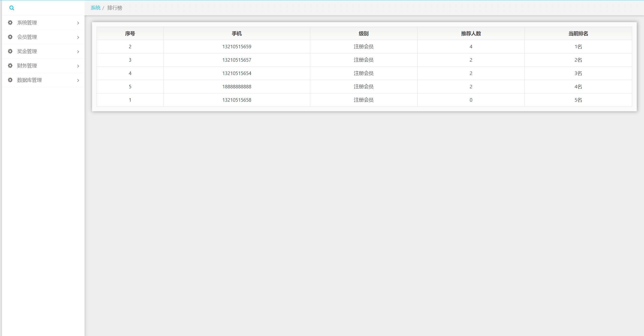644x336 pixels.
Task: Expand the 数据库管理 chevron arrow
Action: (x=78, y=80)
